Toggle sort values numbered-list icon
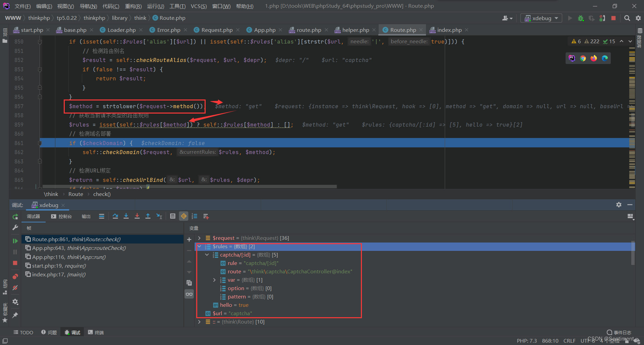This screenshot has height=345, width=644. 195,216
